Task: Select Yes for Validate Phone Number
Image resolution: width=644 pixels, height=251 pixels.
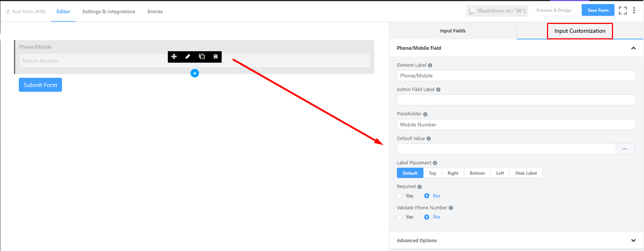Action: tap(400, 217)
